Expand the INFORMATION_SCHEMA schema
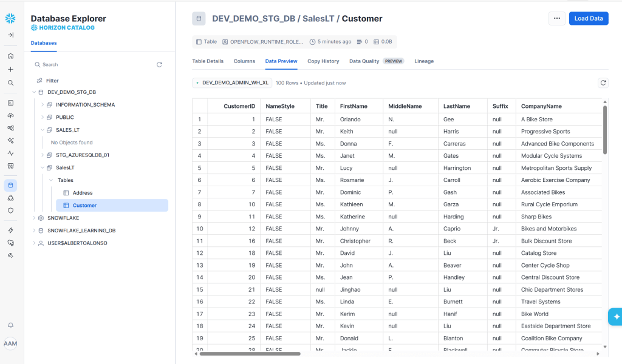Viewport: 622px width, 364px height. (43, 105)
